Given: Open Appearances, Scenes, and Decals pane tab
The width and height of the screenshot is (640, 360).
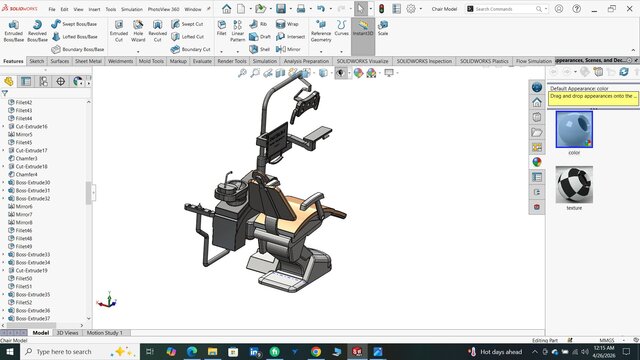Looking at the screenshot, I should coord(537,162).
